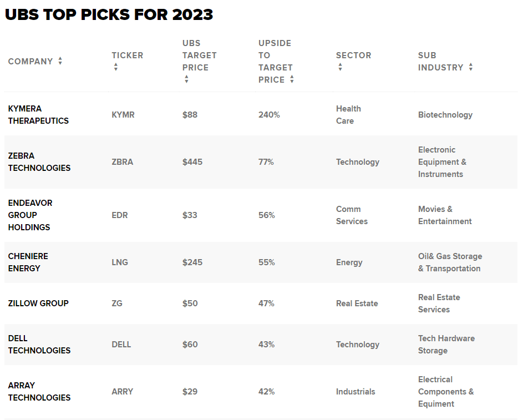The height and width of the screenshot is (420, 518).
Task: Click the Zillow Group company name
Action: point(38,303)
